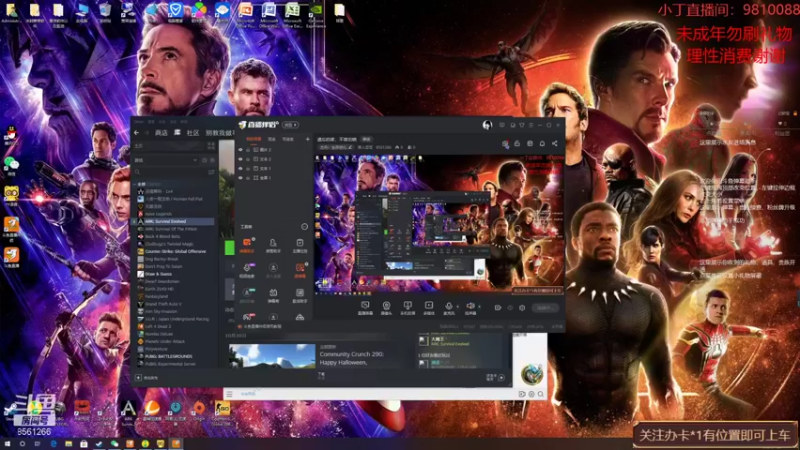Open the share icon in streaming app
Viewport: 800px width, 450px height.
tap(554, 143)
